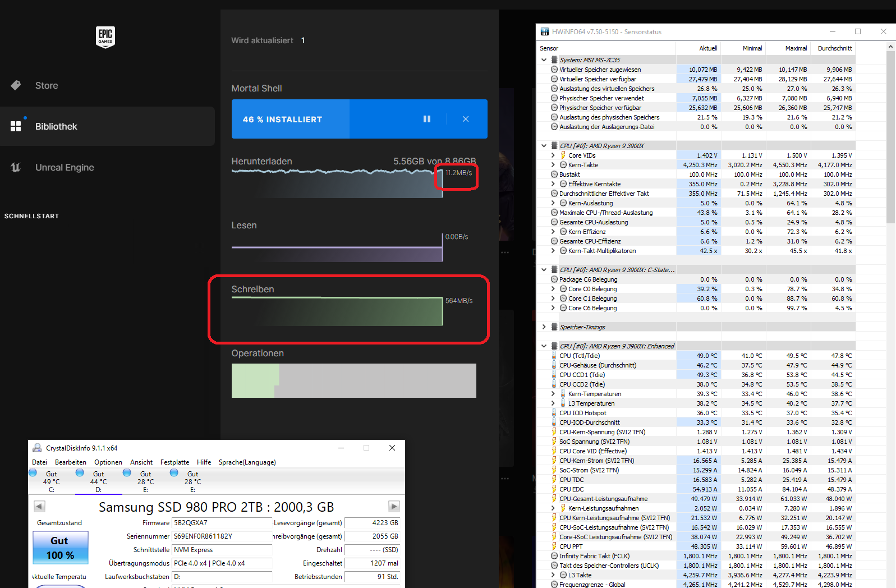
Task: Collapse CPU Enhanced sensor group
Action: coord(544,346)
